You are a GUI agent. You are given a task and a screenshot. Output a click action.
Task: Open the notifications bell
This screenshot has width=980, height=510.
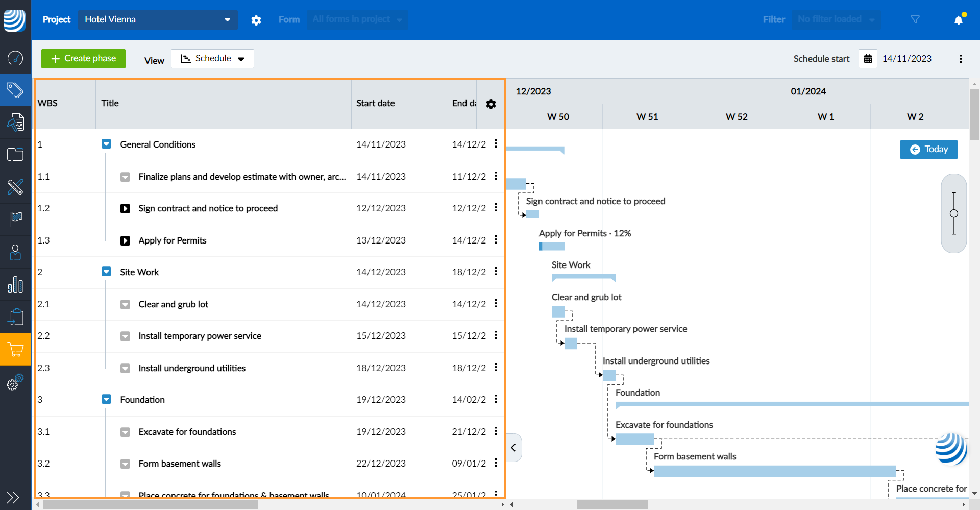[x=959, y=19]
